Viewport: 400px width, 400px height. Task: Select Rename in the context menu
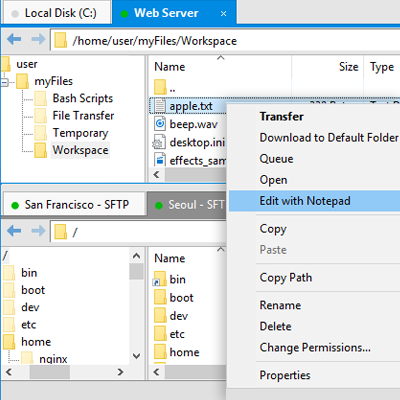tap(280, 305)
